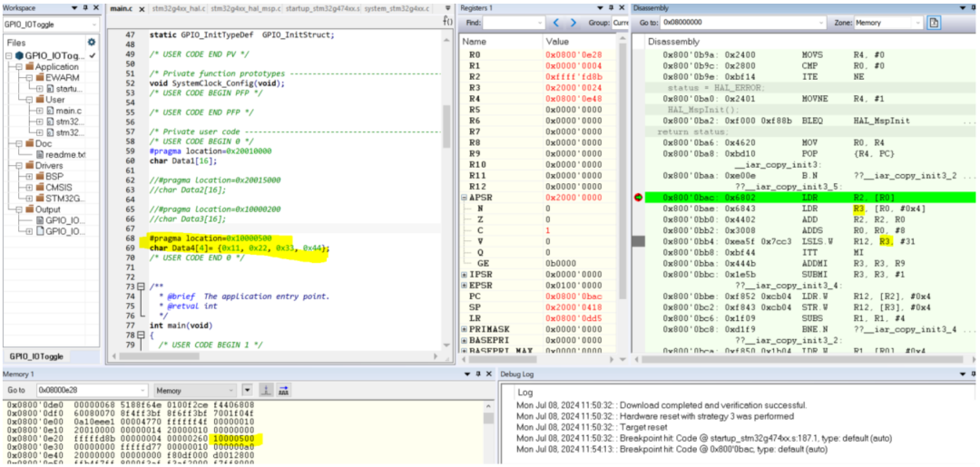Open the Registers Group dropdown
980x467 pixels.
pos(619,23)
